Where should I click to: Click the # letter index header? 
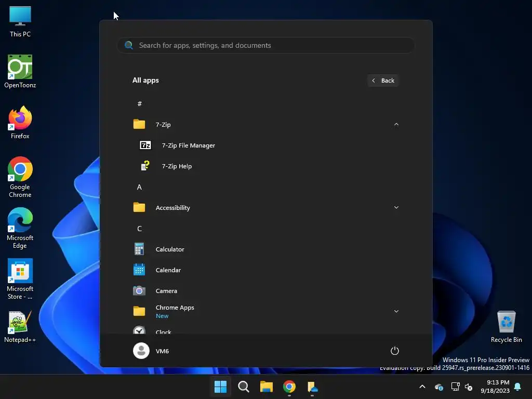click(139, 103)
